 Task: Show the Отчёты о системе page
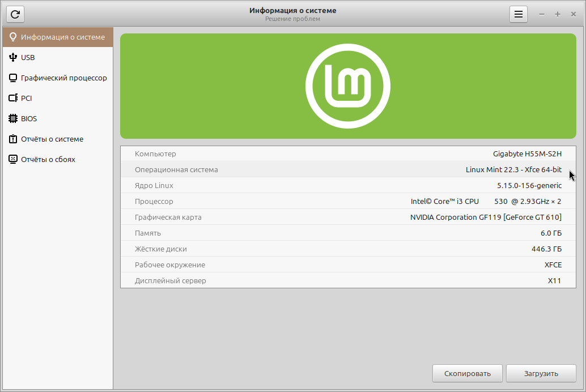click(x=58, y=139)
